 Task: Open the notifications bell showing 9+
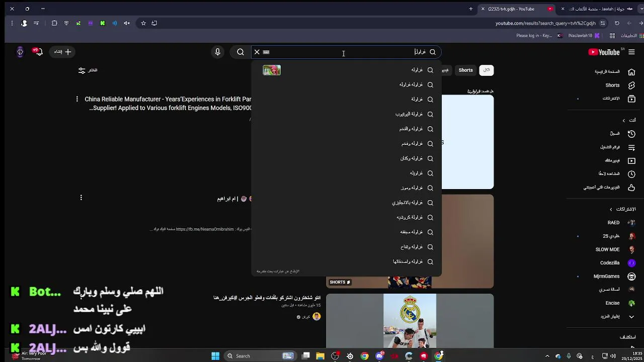pyautogui.click(x=37, y=52)
